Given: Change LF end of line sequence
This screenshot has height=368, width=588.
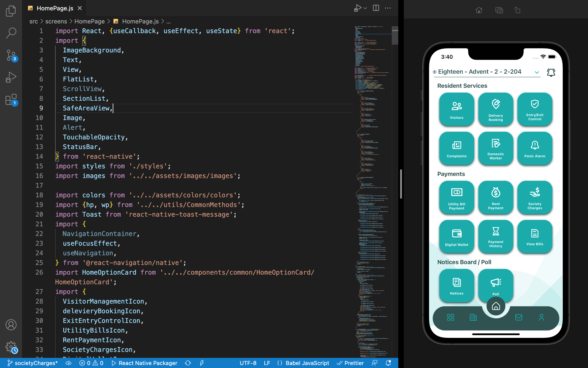Looking at the screenshot, I should tap(267, 363).
